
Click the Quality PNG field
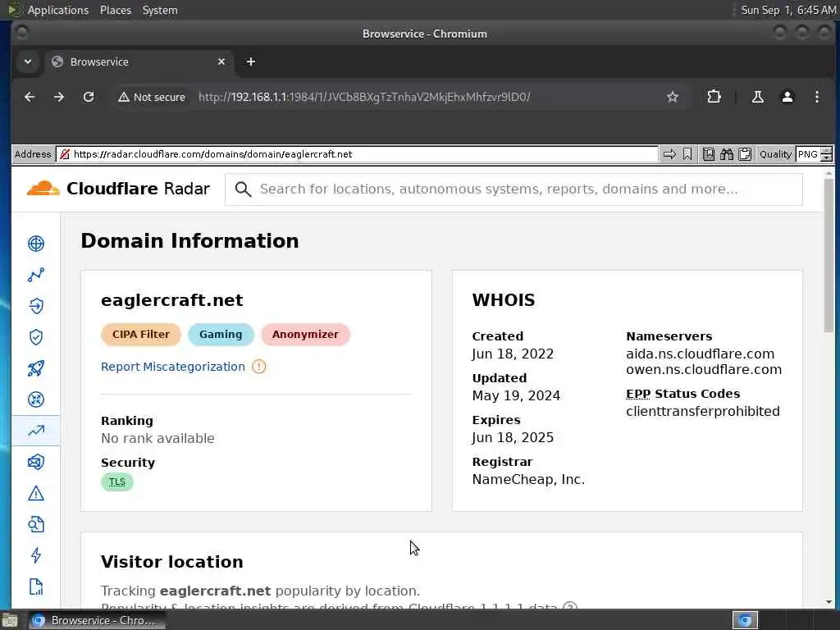807,154
